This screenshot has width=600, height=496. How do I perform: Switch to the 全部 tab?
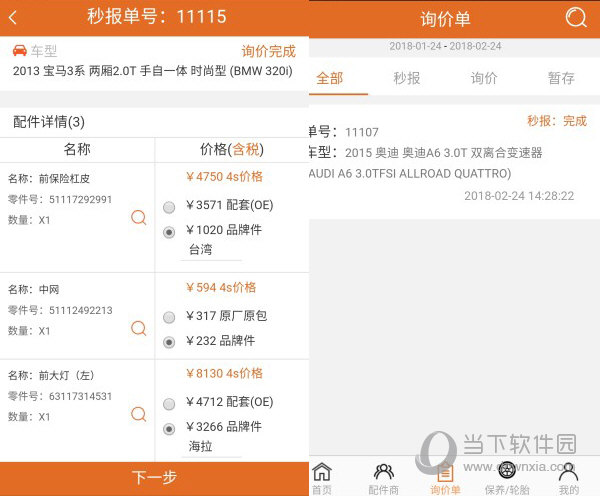point(329,78)
